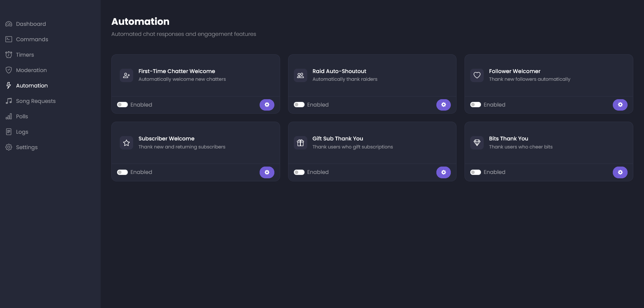Turn on Follower Welcomer switch
Image resolution: width=644 pixels, height=308 pixels.
[x=475, y=105]
